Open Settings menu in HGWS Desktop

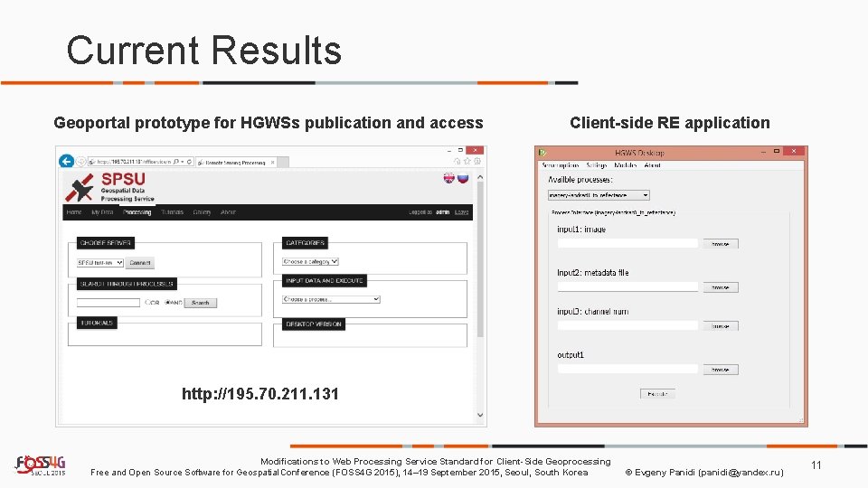coord(597,165)
